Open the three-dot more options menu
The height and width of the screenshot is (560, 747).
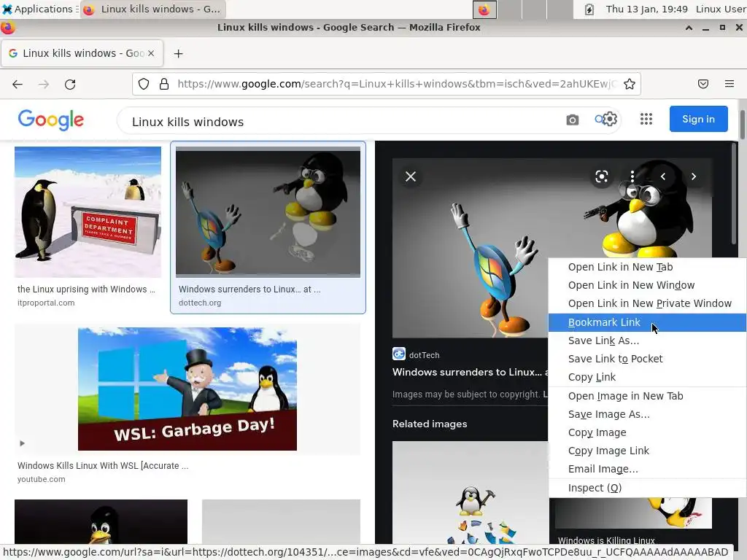click(632, 176)
